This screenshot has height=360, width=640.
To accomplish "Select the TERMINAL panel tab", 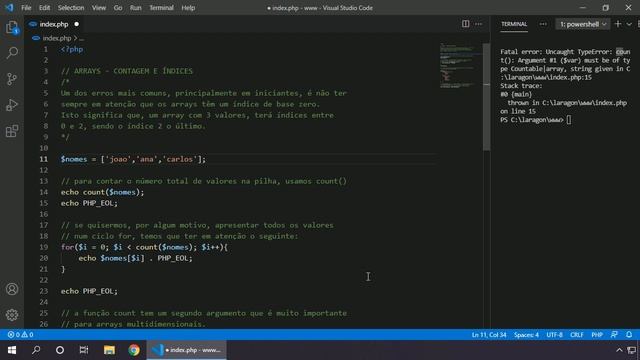I will point(514,24).
